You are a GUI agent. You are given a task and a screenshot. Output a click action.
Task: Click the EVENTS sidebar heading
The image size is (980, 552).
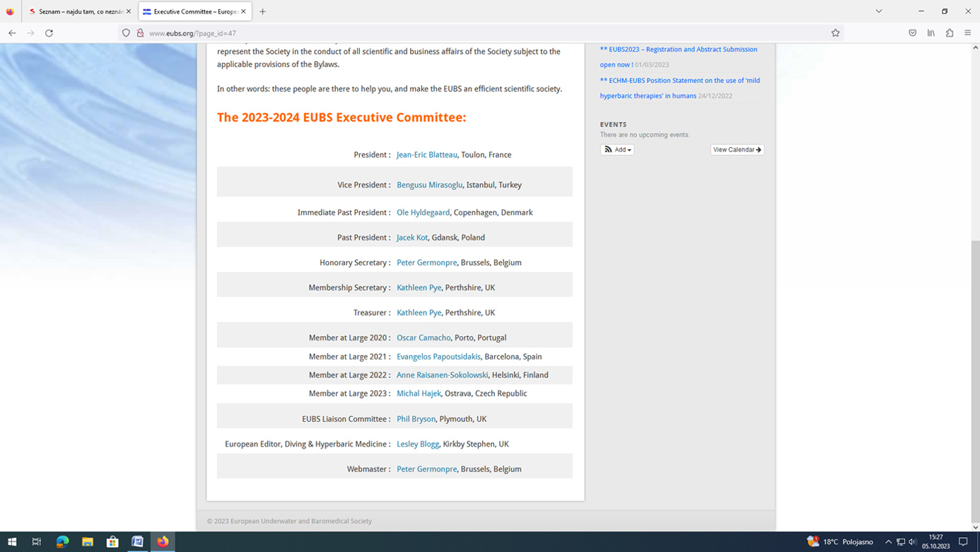point(613,125)
